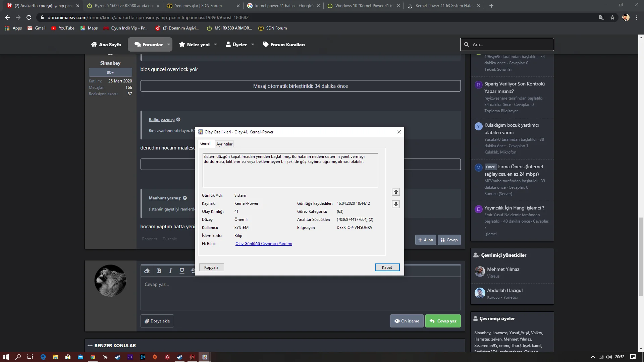Viewport: 644px width, 362px height.
Task: Click the Kopyala button
Action: click(x=211, y=267)
